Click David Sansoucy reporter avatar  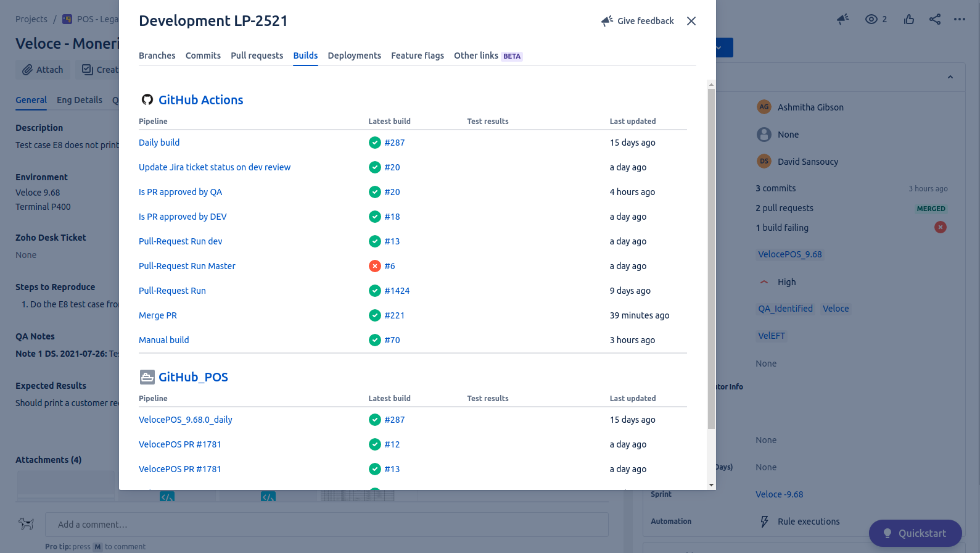tap(764, 161)
